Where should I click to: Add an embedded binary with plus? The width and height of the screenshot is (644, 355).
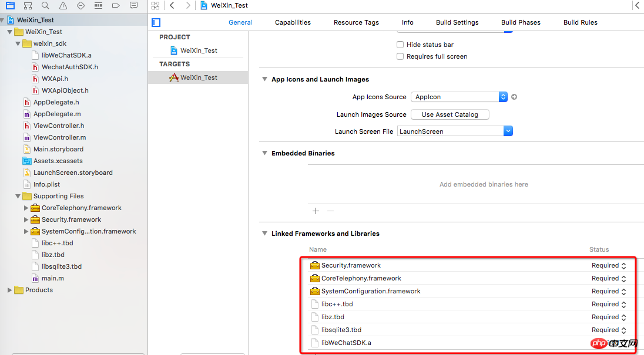[x=316, y=211]
